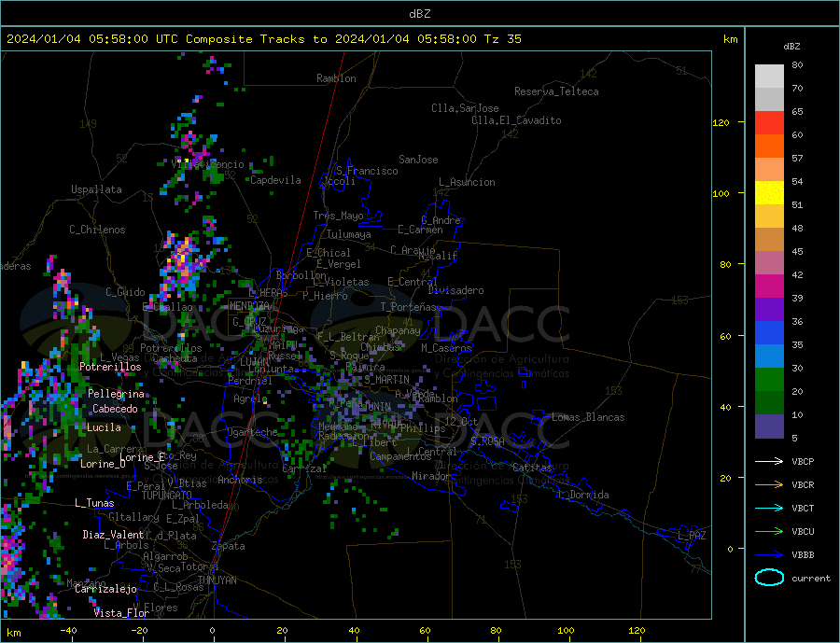Pick the orange swatch between 60 and 57

pos(769,147)
